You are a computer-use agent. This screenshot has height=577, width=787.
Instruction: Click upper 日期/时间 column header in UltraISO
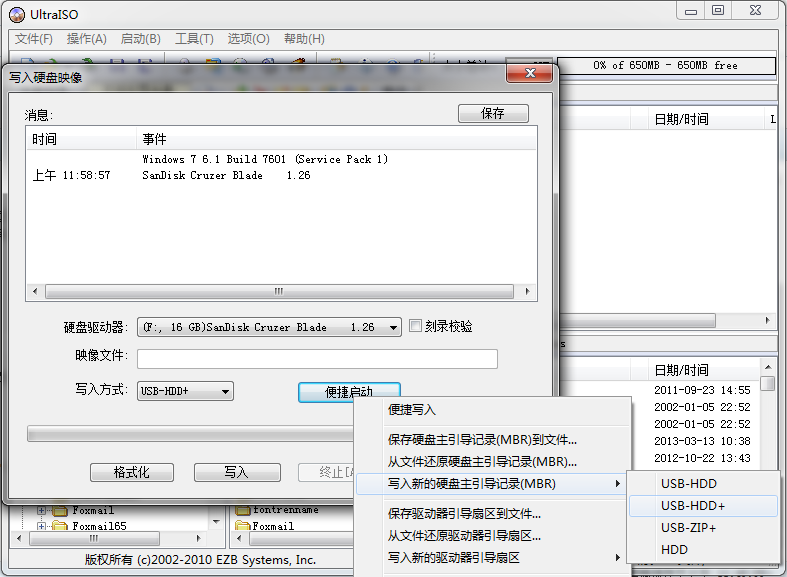705,119
